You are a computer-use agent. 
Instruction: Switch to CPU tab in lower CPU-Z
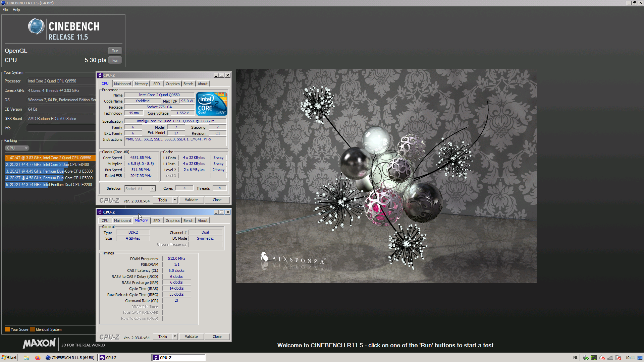click(105, 221)
